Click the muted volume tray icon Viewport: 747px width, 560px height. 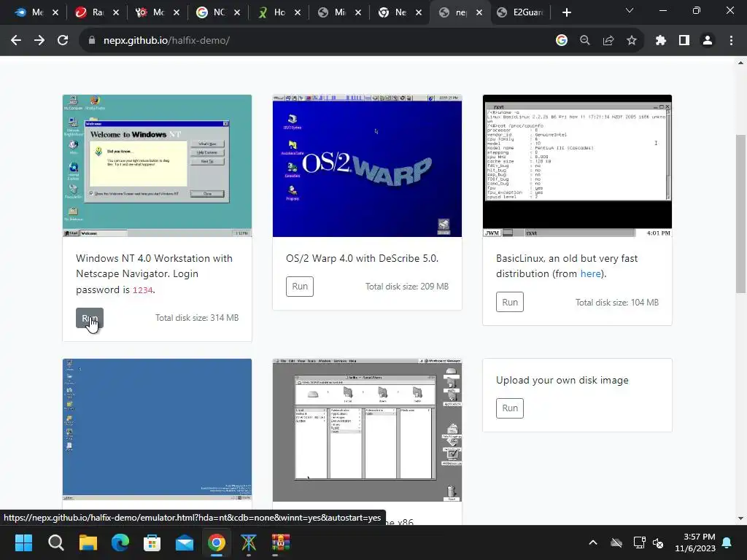pos(658,542)
